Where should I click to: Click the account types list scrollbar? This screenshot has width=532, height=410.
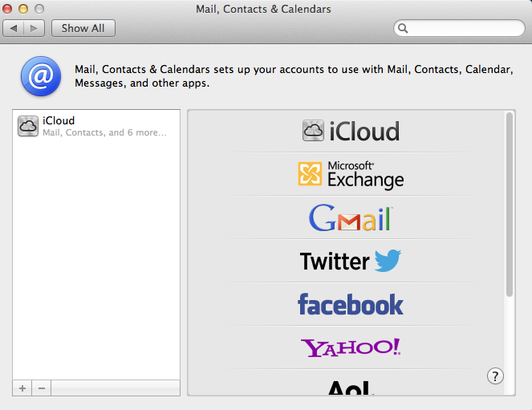pyautogui.click(x=510, y=205)
